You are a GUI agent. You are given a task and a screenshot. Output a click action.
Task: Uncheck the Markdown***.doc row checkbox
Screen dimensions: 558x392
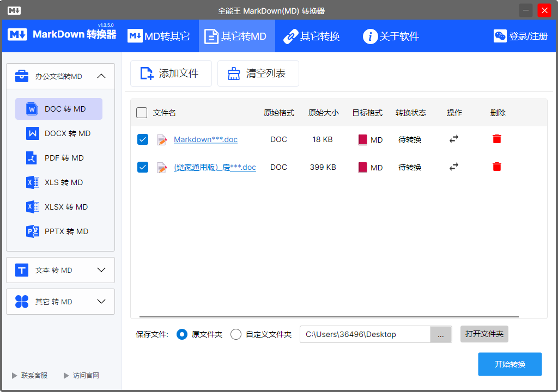point(143,139)
